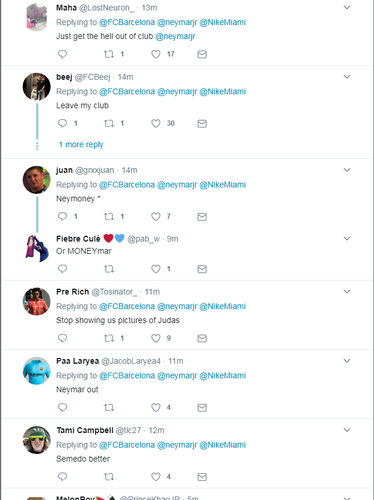Retweet Pre Rich's tweet about Judas
The image size is (374, 500).
(109, 338)
